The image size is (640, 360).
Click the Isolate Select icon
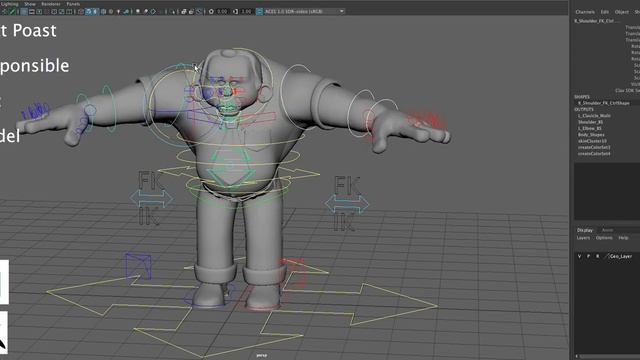[173, 11]
